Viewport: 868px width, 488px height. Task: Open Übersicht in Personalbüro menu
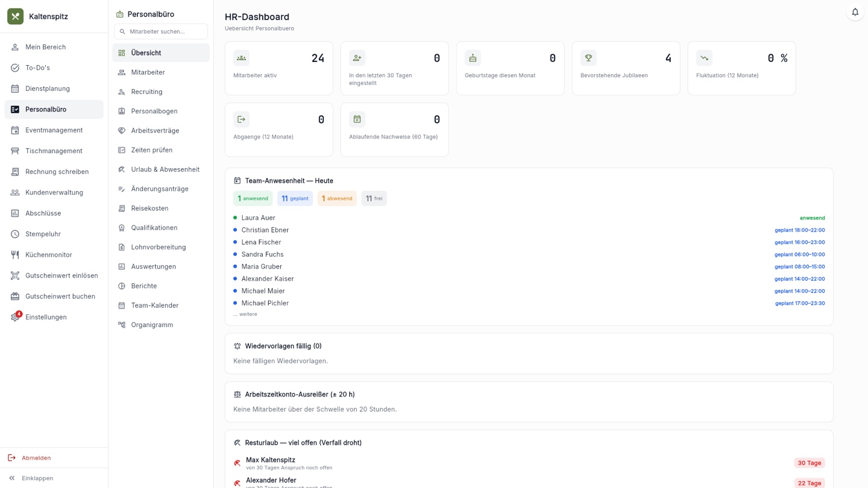[x=161, y=52]
